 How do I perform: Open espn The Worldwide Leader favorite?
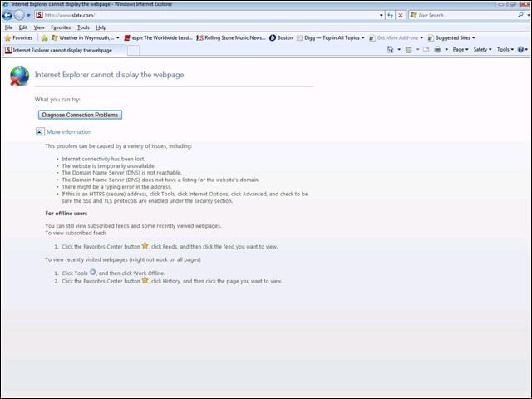click(x=159, y=38)
